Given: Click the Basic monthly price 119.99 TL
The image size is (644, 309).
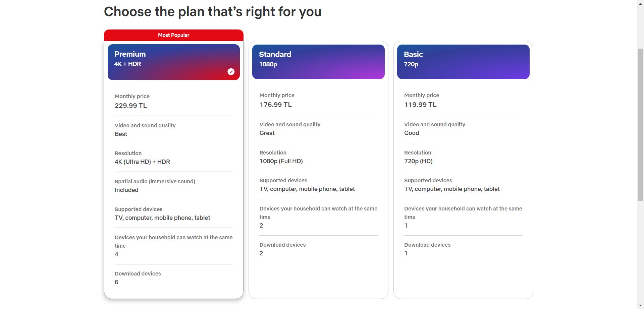Looking at the screenshot, I should [420, 105].
